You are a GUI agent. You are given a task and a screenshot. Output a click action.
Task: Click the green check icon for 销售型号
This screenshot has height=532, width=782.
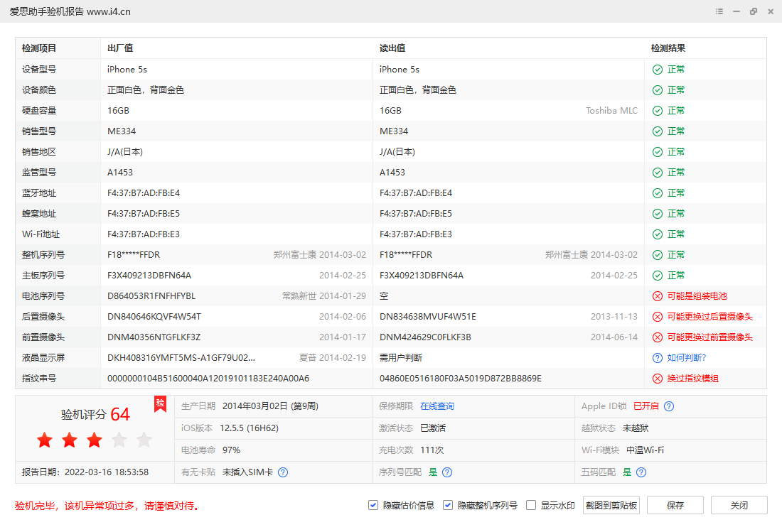(658, 131)
